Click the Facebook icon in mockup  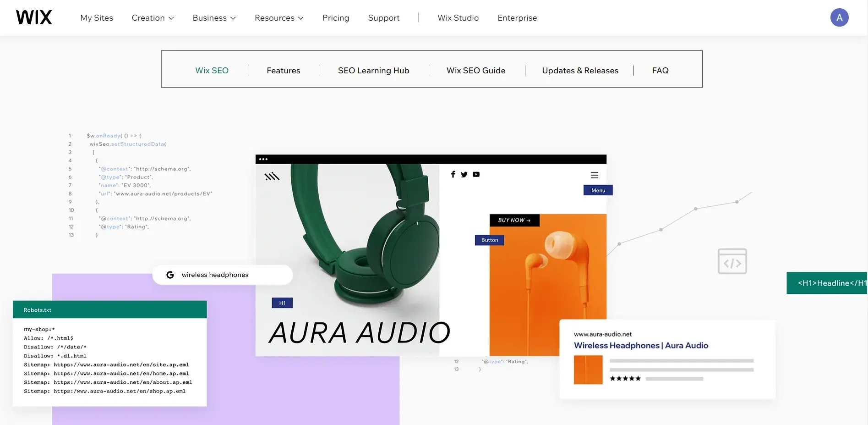coord(453,174)
